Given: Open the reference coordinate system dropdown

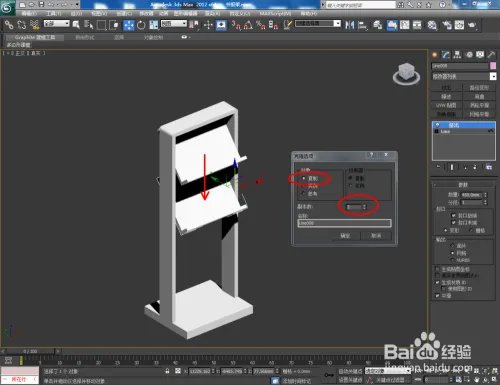Looking at the screenshot, I should coord(174,24).
